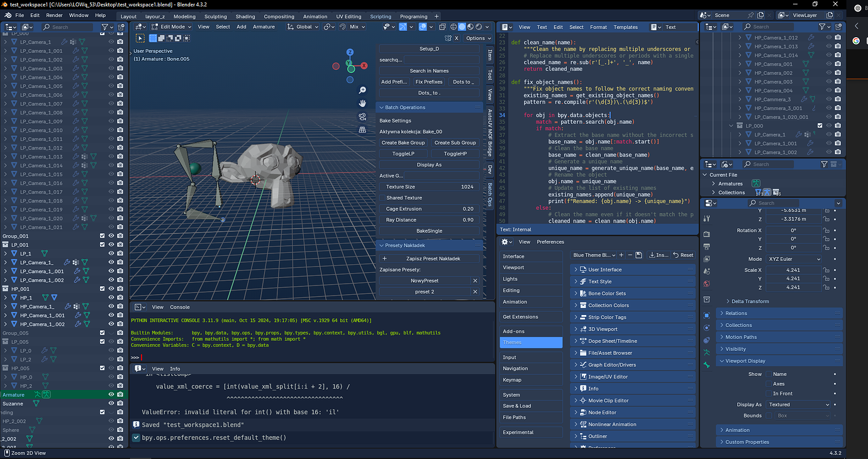This screenshot has width=868, height=459.
Task: Click the pan hand gizmo in viewport
Action: click(362, 103)
